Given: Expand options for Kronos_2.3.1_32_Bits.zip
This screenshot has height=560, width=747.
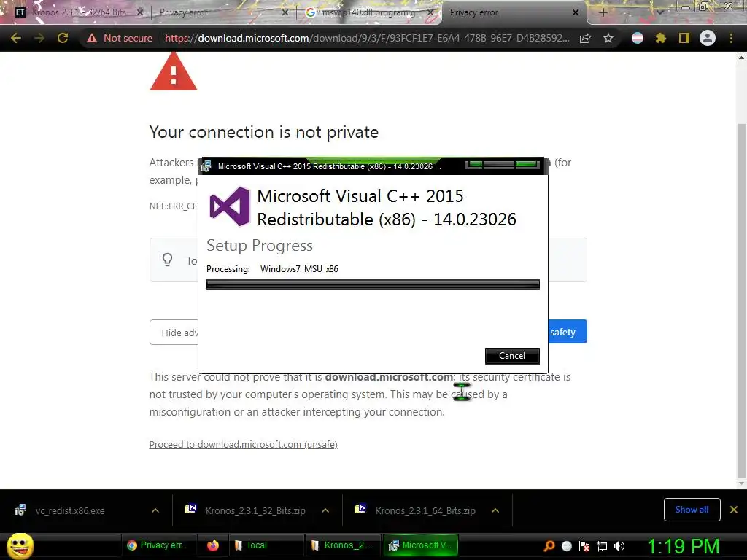Looking at the screenshot, I should pyautogui.click(x=325, y=510).
